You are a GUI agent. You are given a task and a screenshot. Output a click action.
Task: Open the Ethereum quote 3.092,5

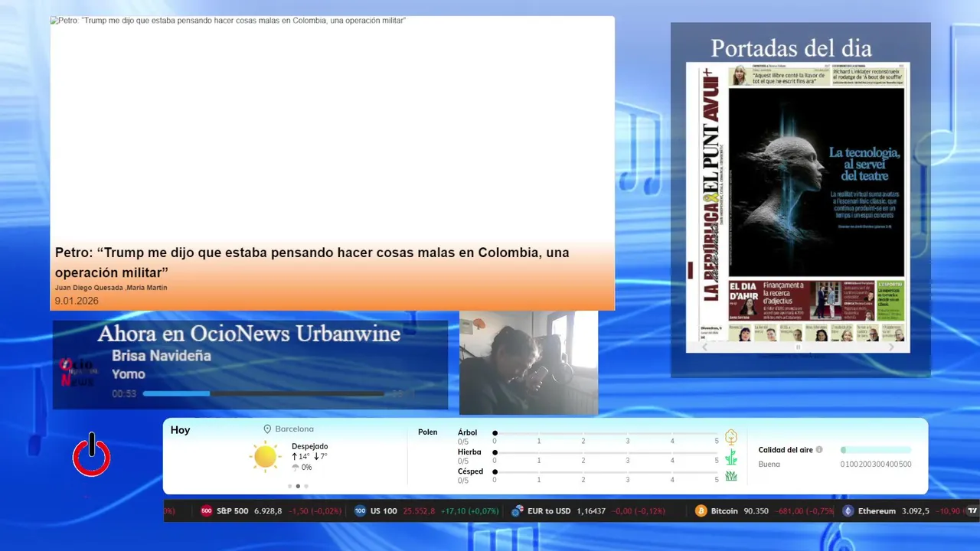pyautogui.click(x=916, y=511)
